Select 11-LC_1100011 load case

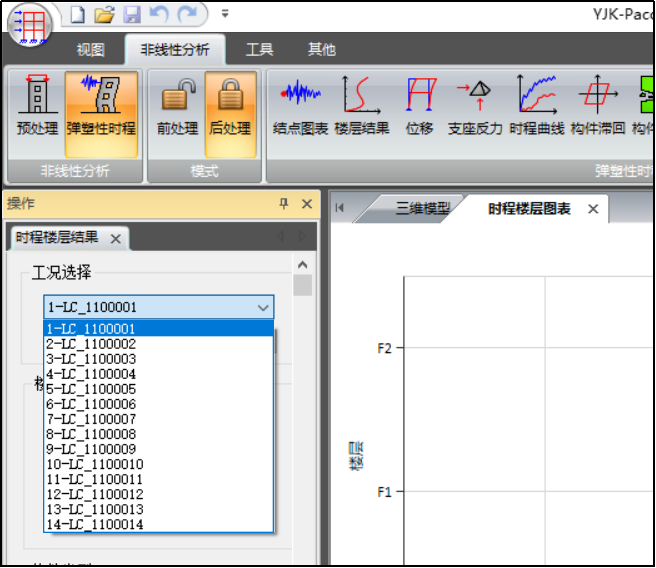(x=159, y=479)
